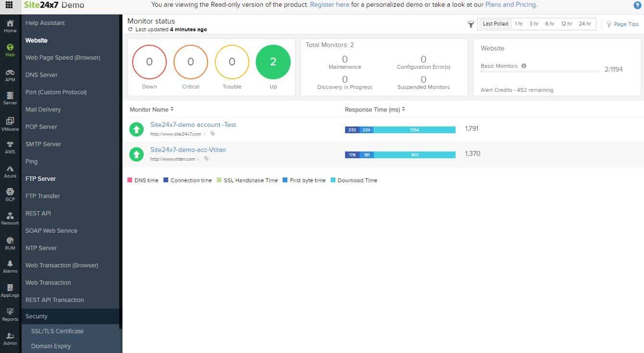Click the Basic Monitors info icon
Viewport: 644px width, 353px height.
524,66
